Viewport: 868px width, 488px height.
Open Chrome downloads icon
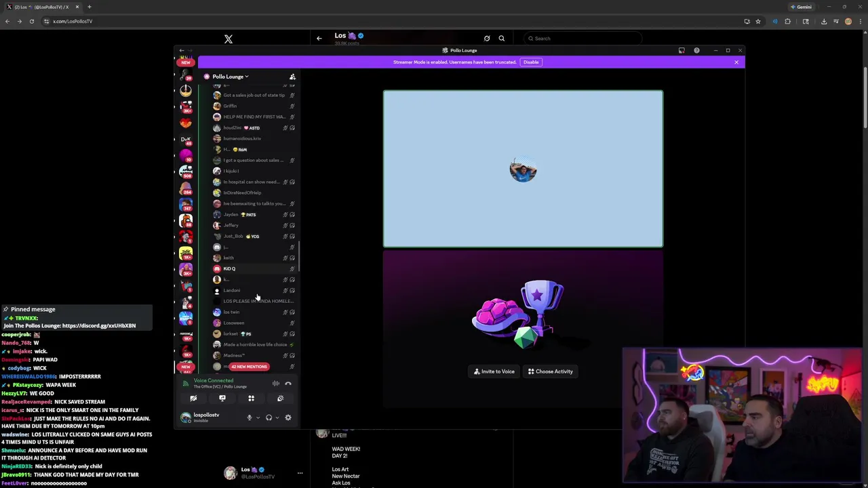point(824,21)
